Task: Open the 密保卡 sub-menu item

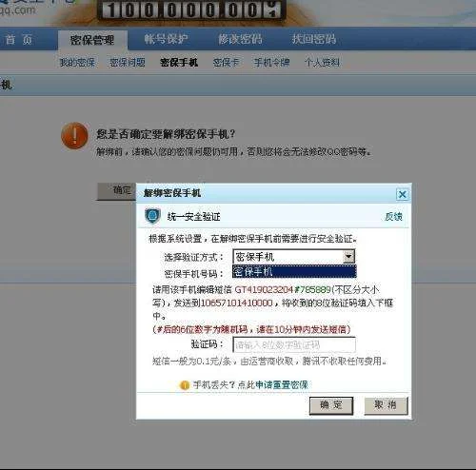Action: (x=226, y=63)
